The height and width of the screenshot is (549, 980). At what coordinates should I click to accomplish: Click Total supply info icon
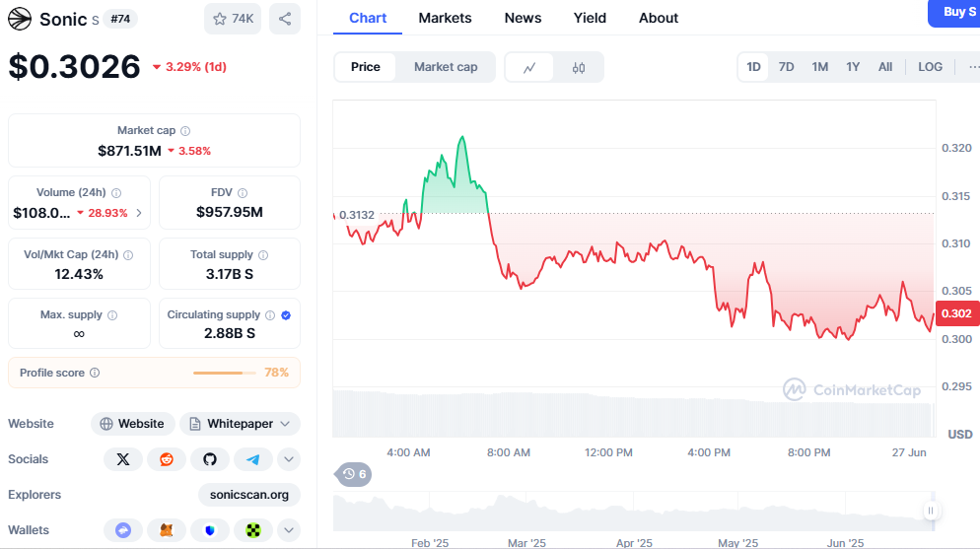pos(263,255)
